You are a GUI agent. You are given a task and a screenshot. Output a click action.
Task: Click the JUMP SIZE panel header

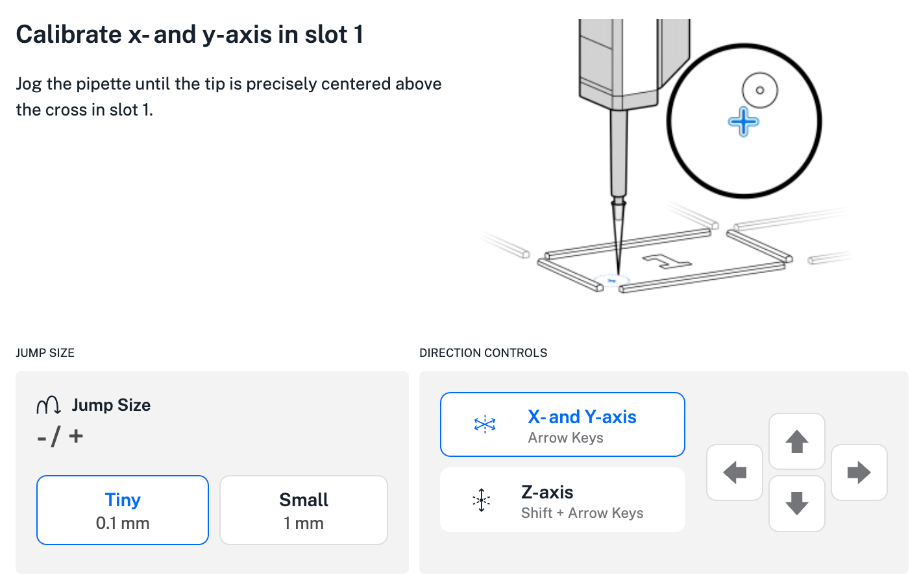[45, 352]
